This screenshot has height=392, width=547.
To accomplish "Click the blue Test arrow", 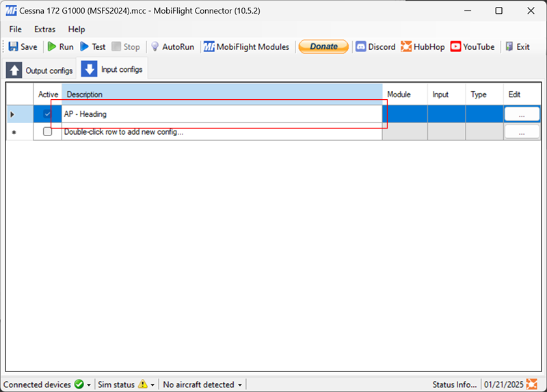I will (84, 47).
